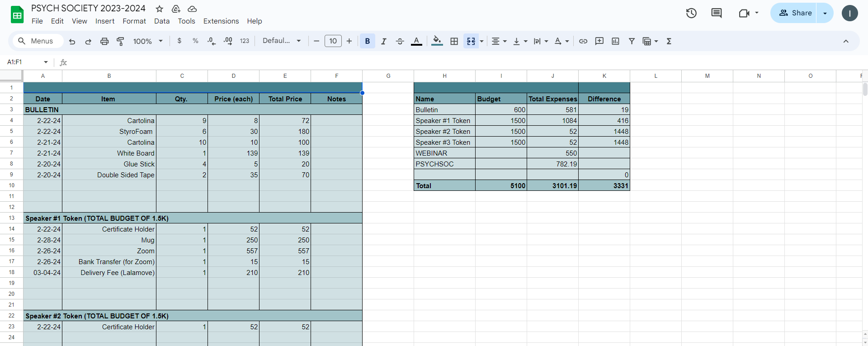
Task: Open the Share options dropdown arrow
Action: [x=825, y=13]
